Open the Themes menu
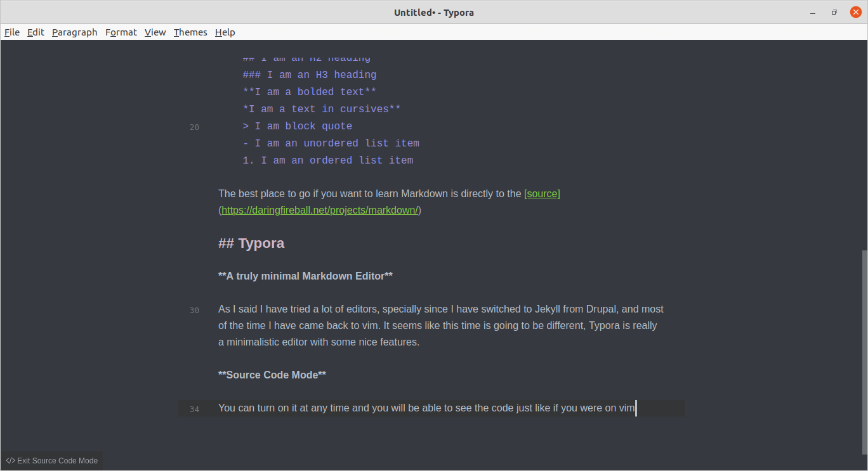Viewport: 868px width, 471px height. (x=190, y=32)
